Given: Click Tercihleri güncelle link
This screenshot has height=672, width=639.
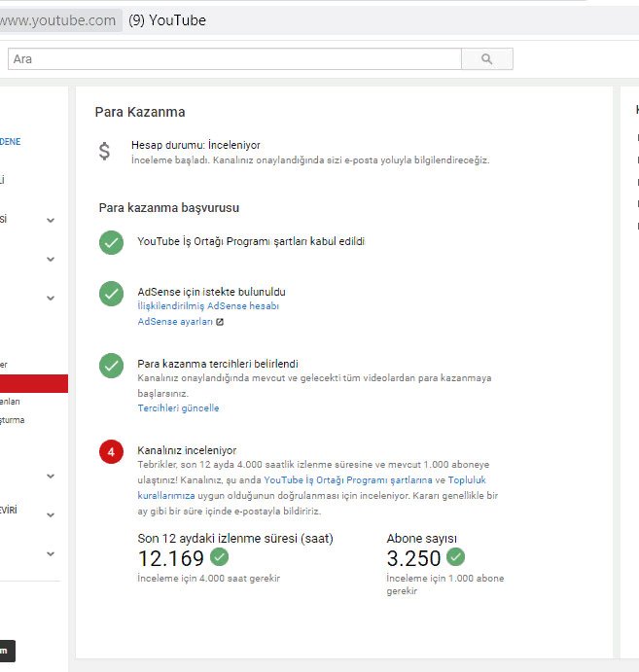Looking at the screenshot, I should (x=178, y=408).
